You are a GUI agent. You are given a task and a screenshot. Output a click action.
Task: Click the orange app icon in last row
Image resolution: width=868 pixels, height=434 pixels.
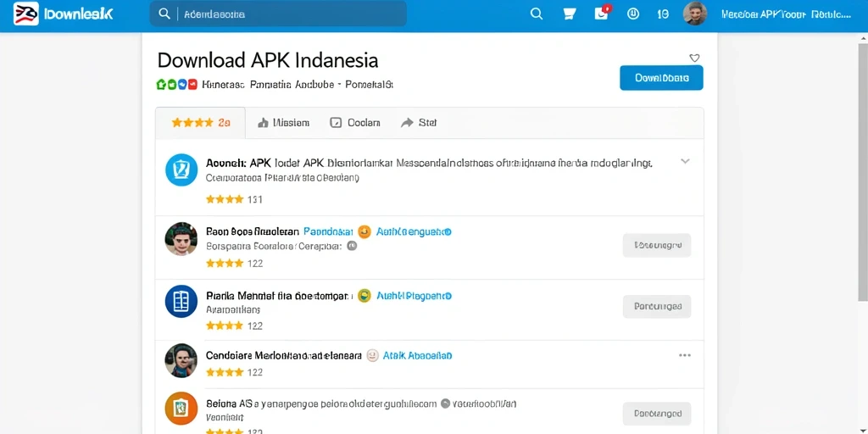click(181, 408)
